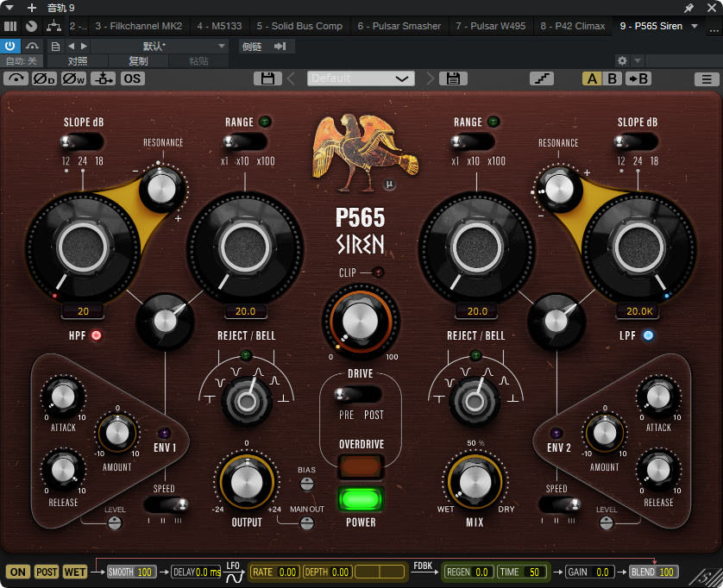Screen dimensions: 723x588
Task: Toggle the HPF red enable LED
Action: pos(97,335)
